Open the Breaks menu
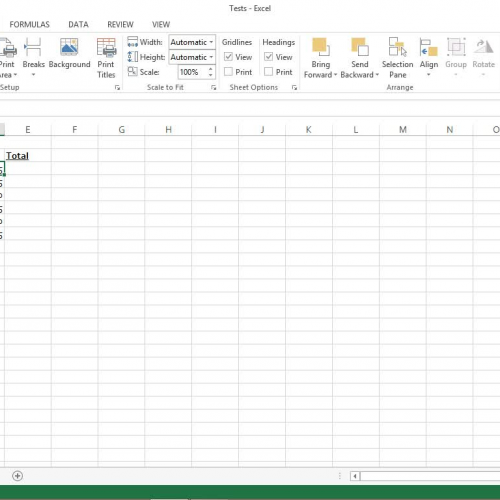This screenshot has width=500, height=500. (33, 57)
